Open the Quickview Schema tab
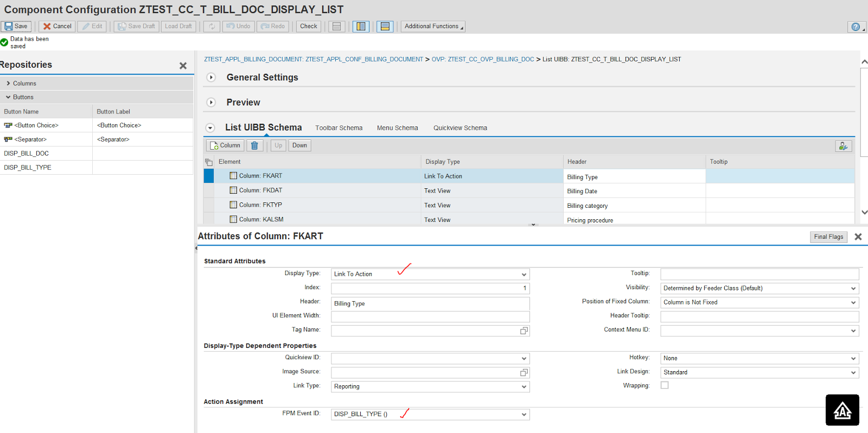The width and height of the screenshot is (868, 433). click(460, 128)
